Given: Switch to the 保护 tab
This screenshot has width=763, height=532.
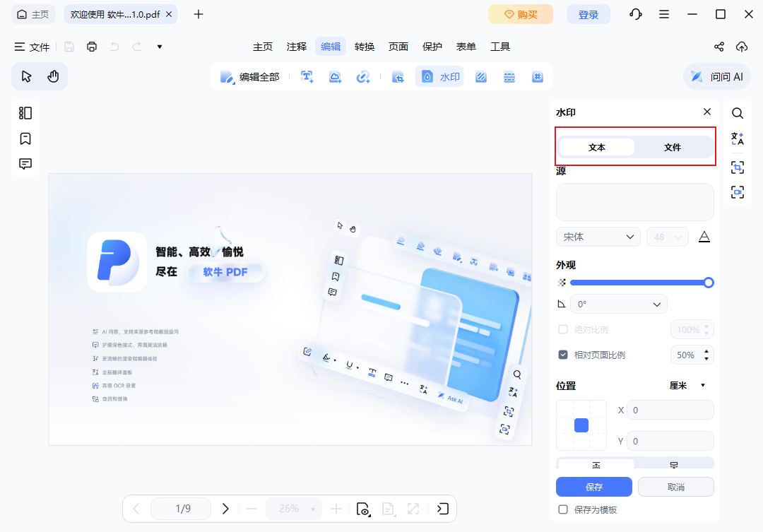Looking at the screenshot, I should pyautogui.click(x=432, y=47).
